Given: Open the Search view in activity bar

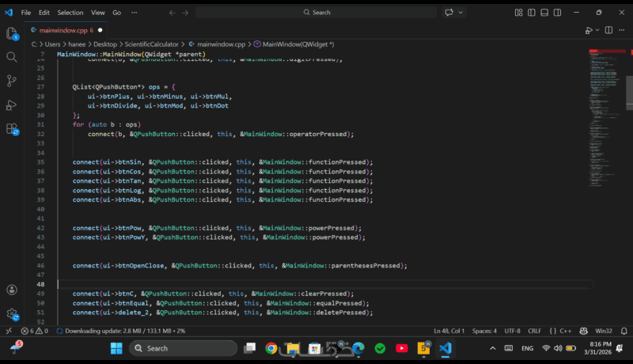Looking at the screenshot, I should coord(12,57).
